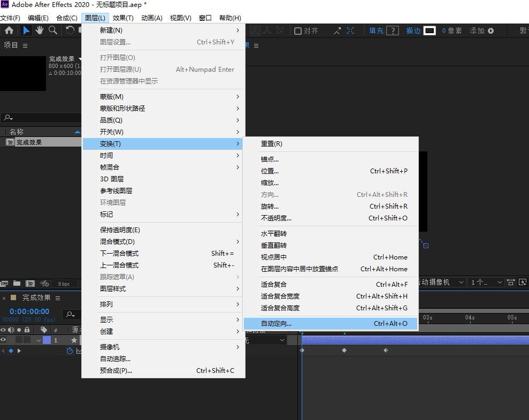Click the snap collapse arrow icon beside 对齐

click(x=338, y=30)
